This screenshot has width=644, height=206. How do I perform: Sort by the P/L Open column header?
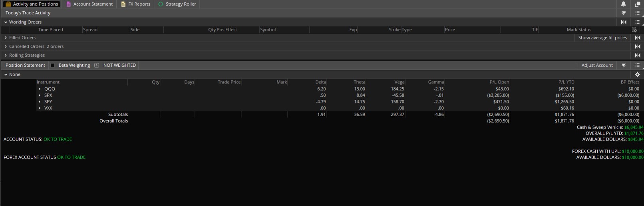pos(499,82)
